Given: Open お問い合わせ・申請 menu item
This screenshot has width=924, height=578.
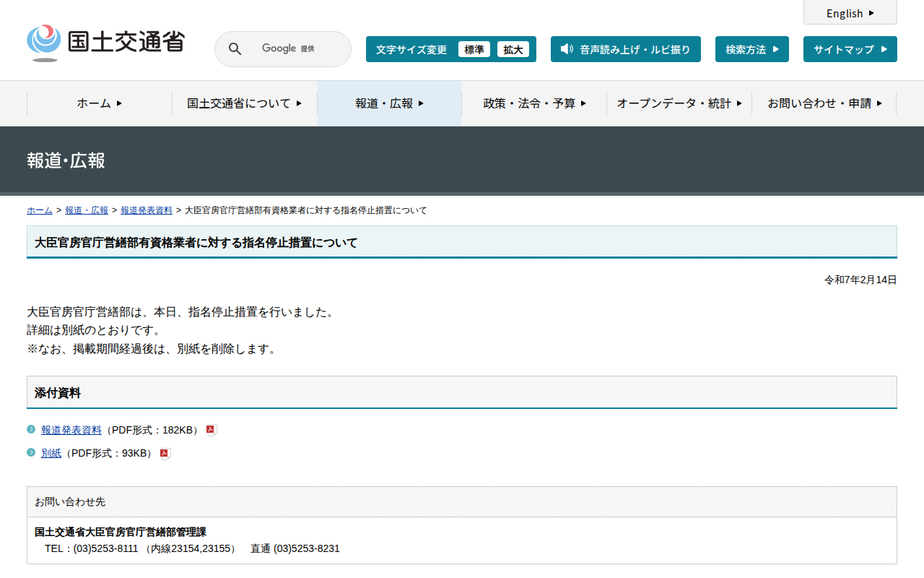Looking at the screenshot, I should (x=824, y=103).
